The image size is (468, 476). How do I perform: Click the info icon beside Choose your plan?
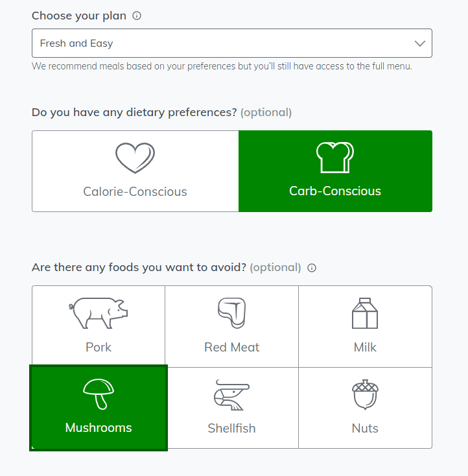137,16
